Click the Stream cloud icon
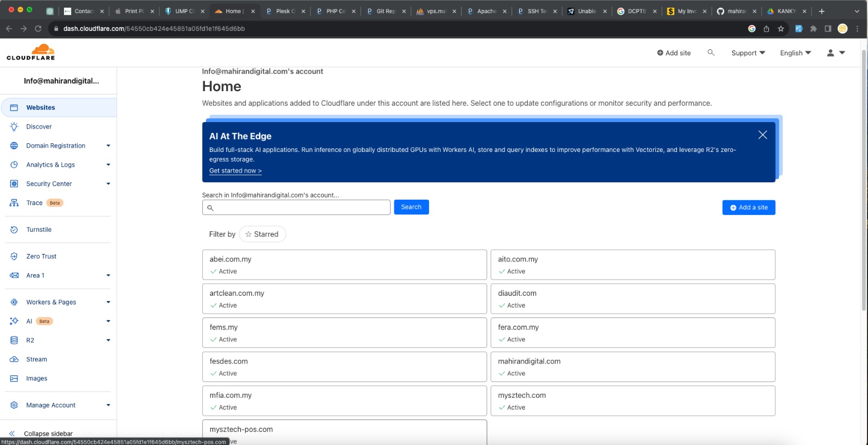Screen dimensions: 868x445 click(14, 359)
